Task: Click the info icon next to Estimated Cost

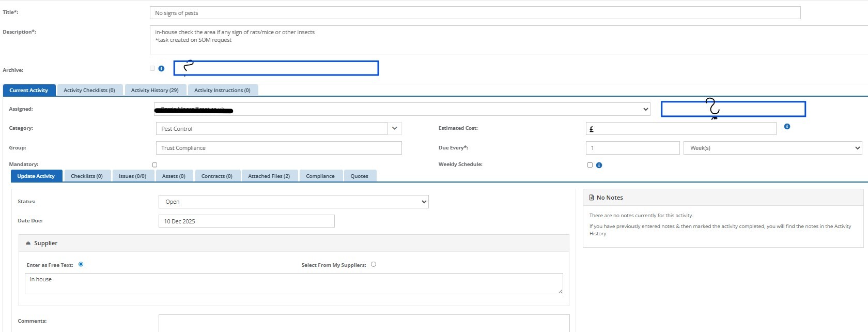Action: click(x=787, y=127)
